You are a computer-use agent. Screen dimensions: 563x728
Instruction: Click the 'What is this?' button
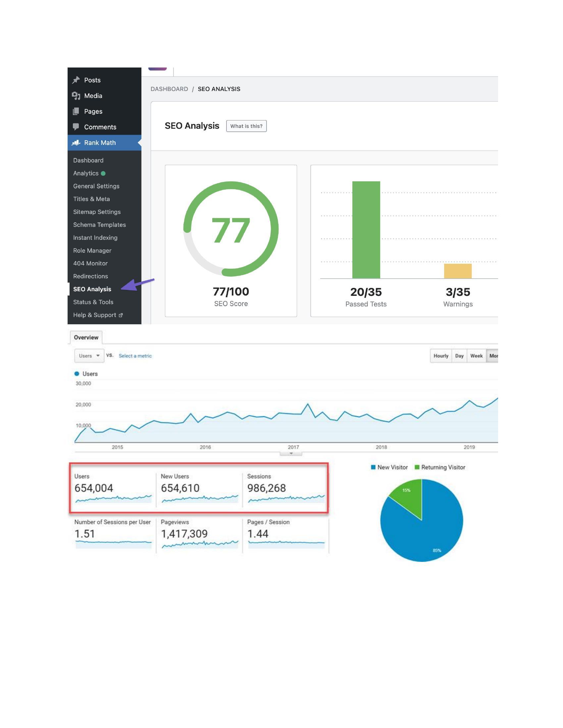point(246,126)
